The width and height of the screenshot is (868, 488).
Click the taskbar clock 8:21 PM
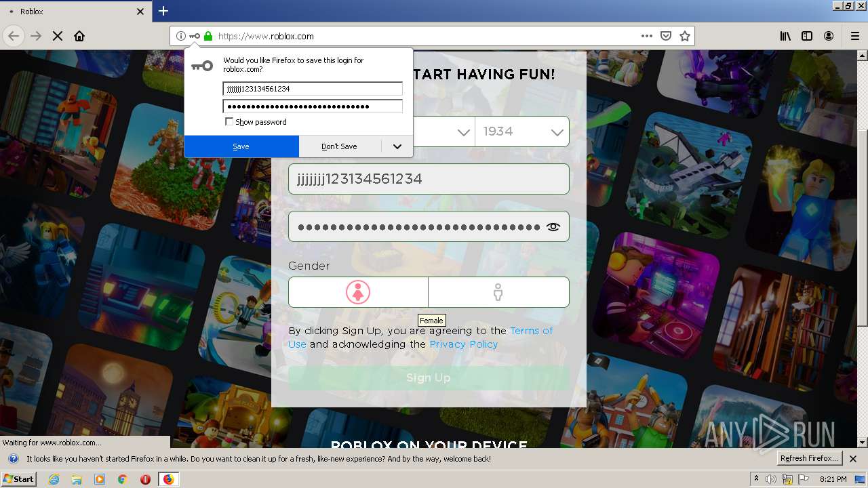[833, 479]
